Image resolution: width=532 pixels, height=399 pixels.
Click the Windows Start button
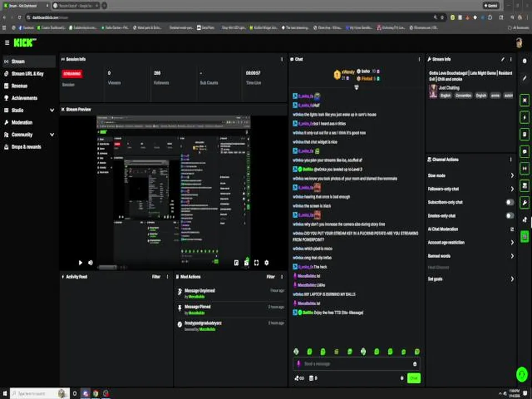coord(5,393)
